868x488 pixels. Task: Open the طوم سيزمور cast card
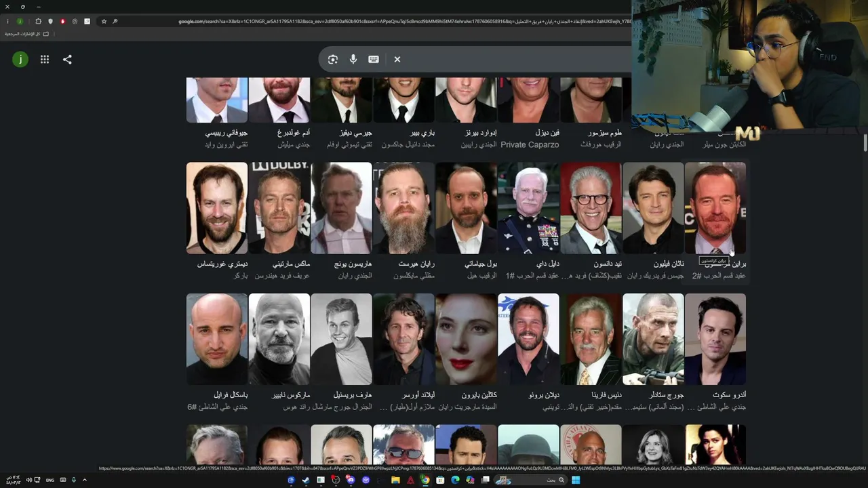tap(591, 113)
